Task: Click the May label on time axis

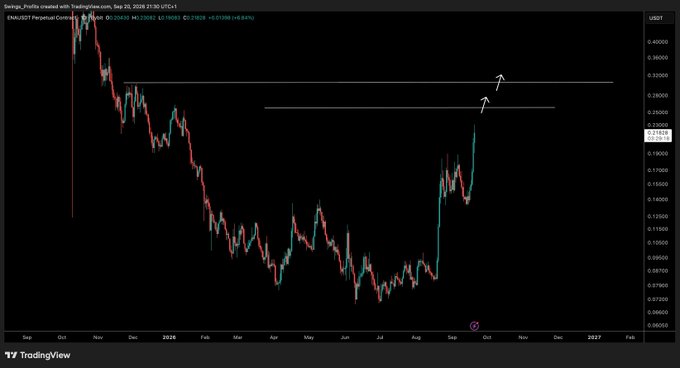Action: 309,337
